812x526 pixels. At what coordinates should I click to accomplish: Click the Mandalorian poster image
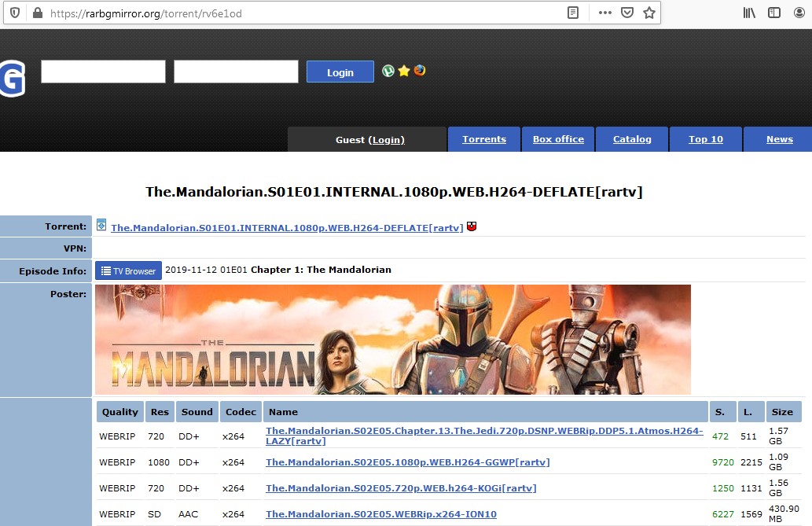(x=393, y=340)
